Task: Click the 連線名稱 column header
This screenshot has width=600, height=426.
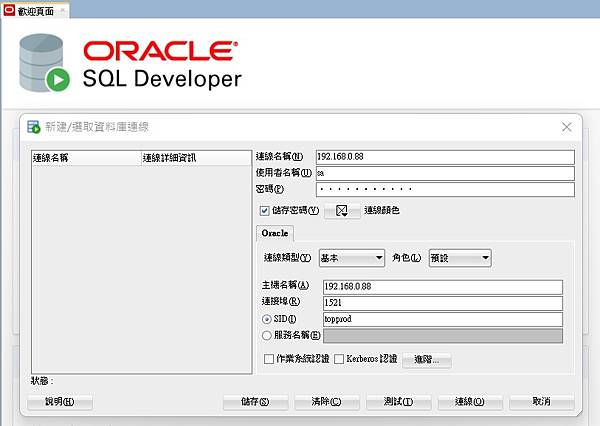Action: pos(86,158)
